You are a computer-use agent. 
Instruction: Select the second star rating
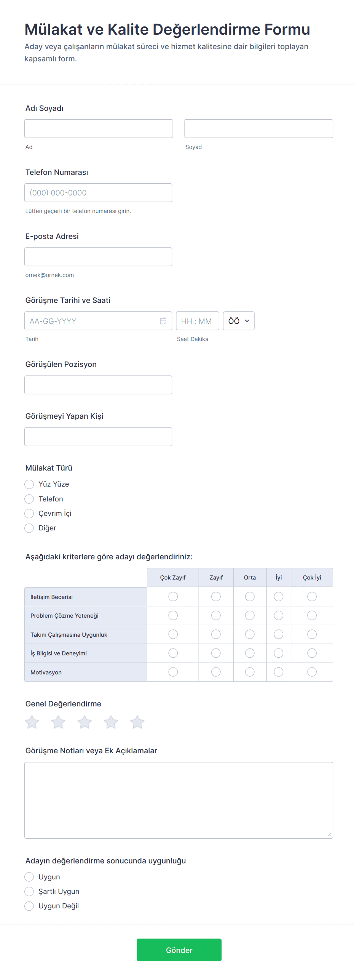pos(58,722)
